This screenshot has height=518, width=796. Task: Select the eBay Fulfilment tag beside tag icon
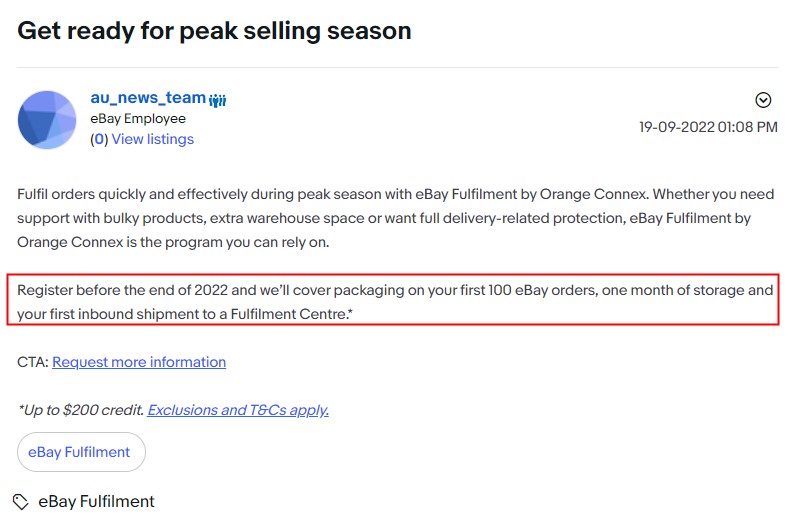tap(96, 502)
